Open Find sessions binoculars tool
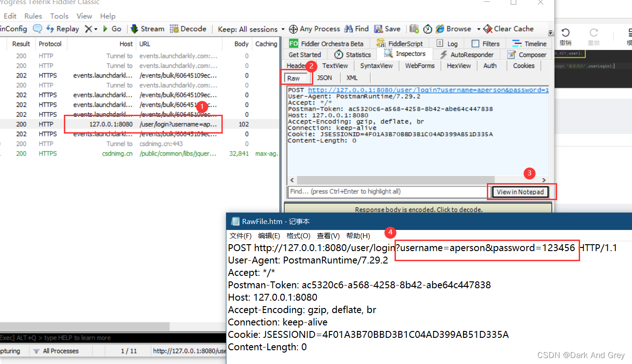 tap(356, 29)
